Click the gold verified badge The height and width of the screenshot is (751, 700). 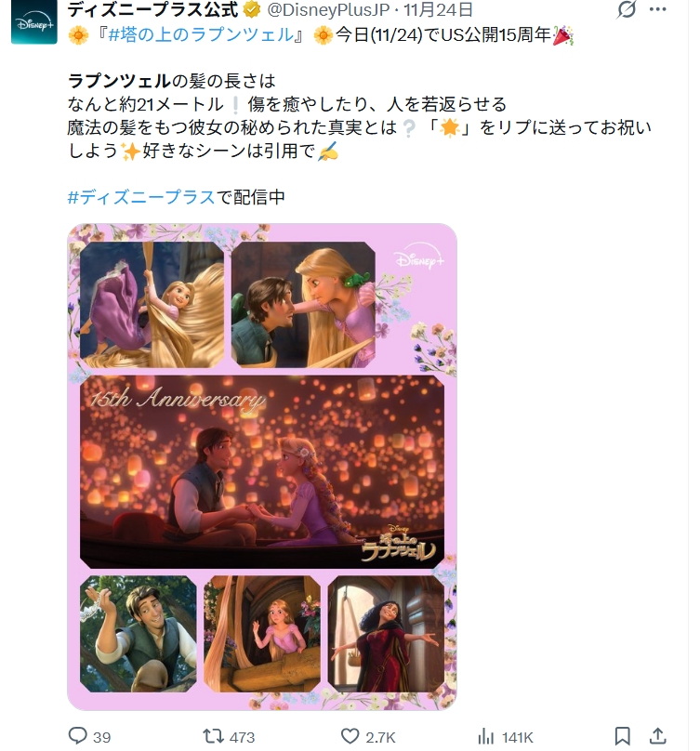[x=252, y=9]
